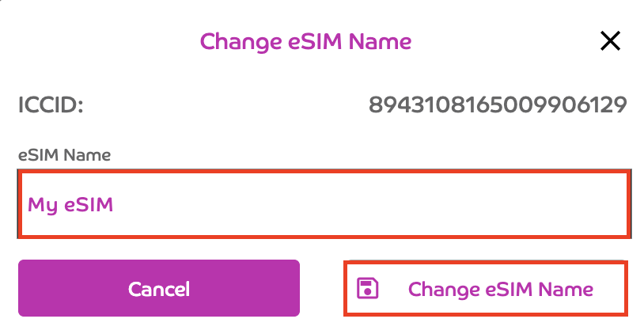The image size is (644, 334).
Task: Place cursor after 'My eSIM' text
Action: 116,205
